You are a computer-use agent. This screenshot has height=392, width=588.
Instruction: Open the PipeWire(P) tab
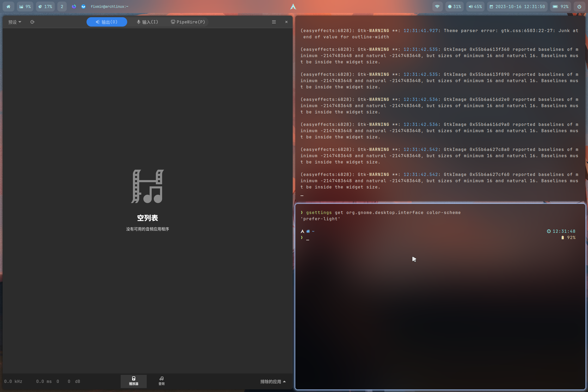click(188, 22)
